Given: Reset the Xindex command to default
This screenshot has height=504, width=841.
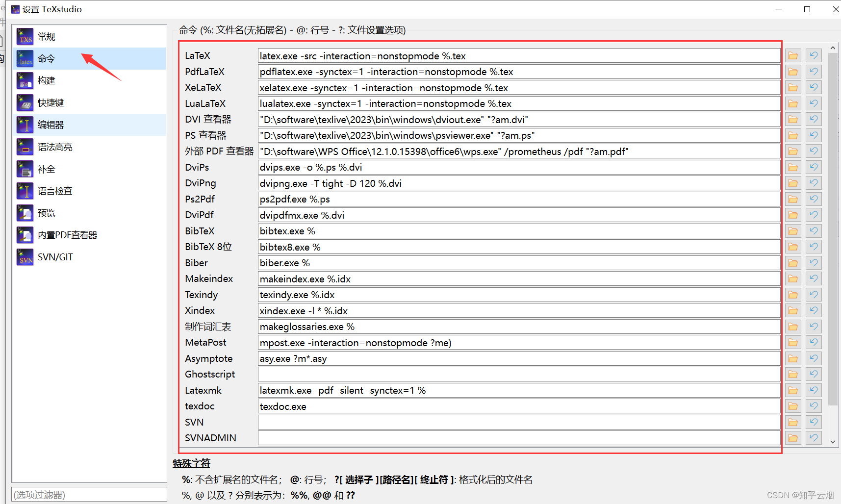Looking at the screenshot, I should point(814,311).
